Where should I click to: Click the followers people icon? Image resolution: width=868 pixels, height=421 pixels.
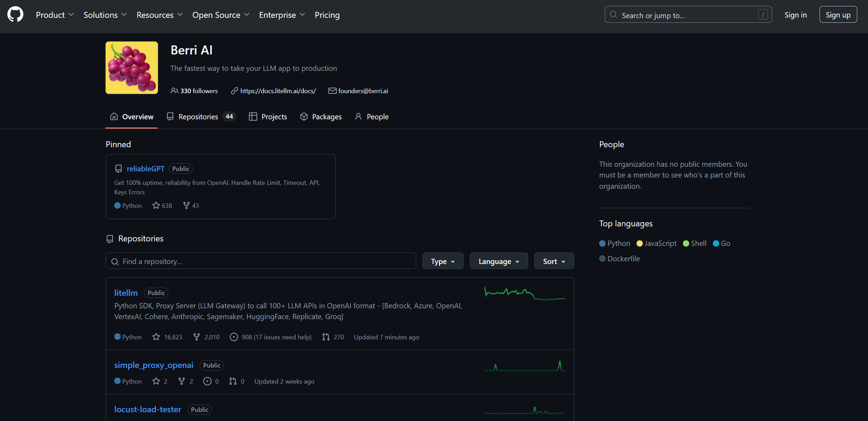click(174, 91)
